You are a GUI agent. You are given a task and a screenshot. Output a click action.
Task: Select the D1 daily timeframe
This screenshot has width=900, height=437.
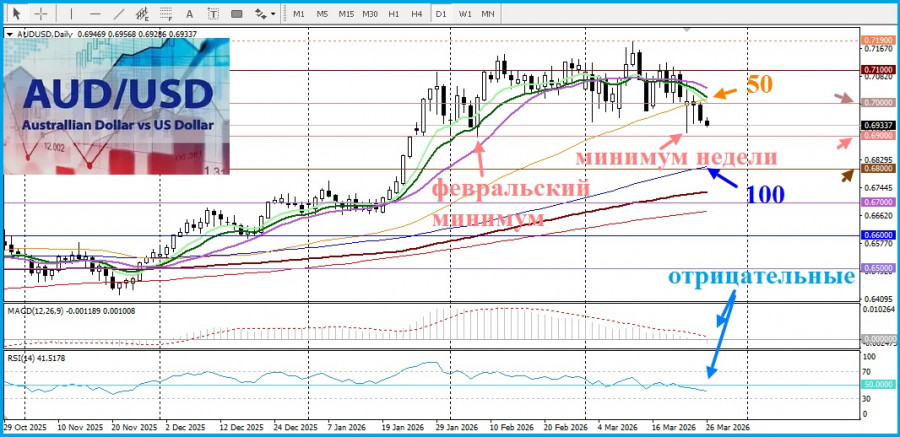tap(441, 13)
